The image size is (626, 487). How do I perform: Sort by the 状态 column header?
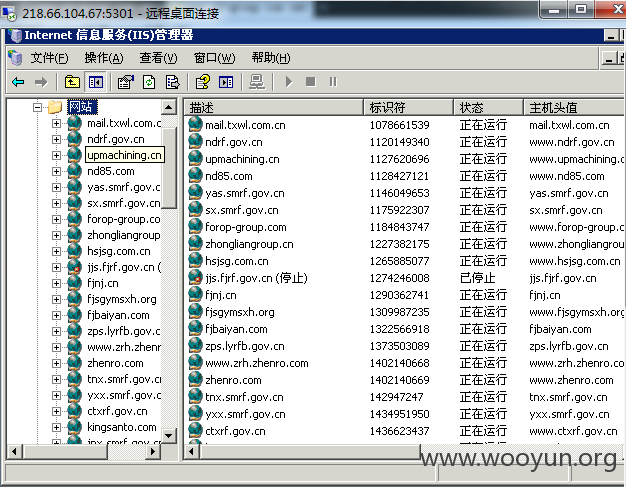point(488,107)
